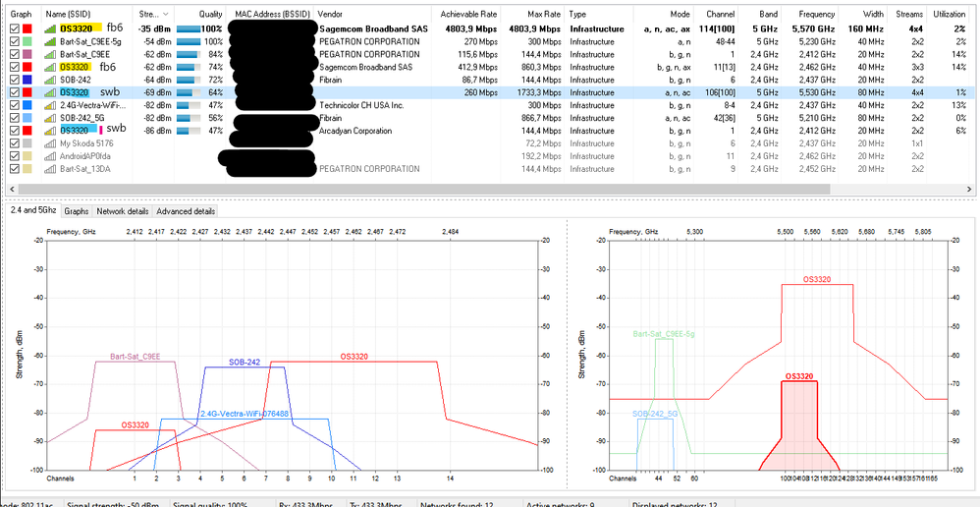Sort networks by Name (SSID) header
The height and width of the screenshot is (507, 980).
tap(69, 15)
